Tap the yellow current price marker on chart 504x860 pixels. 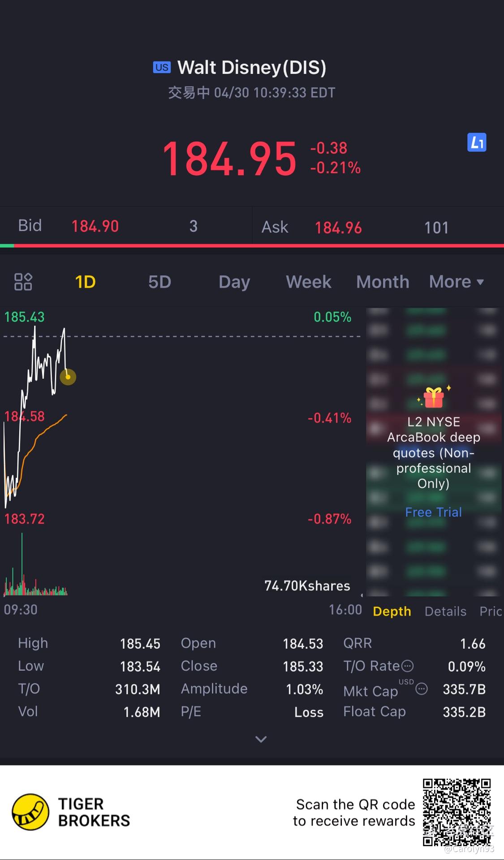[x=68, y=377]
